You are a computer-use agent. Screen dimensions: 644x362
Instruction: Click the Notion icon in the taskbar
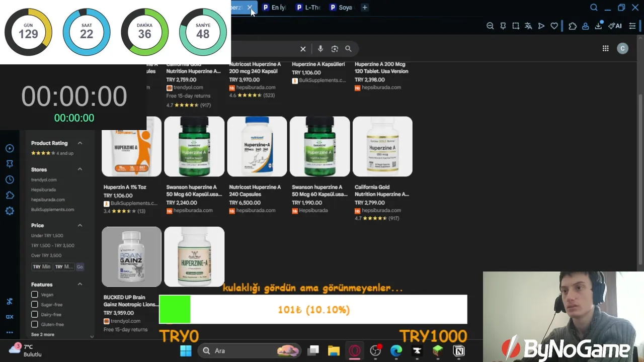point(459,350)
